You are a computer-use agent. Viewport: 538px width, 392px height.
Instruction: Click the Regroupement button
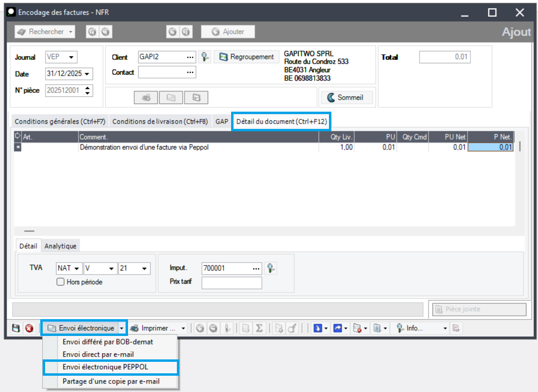click(246, 57)
